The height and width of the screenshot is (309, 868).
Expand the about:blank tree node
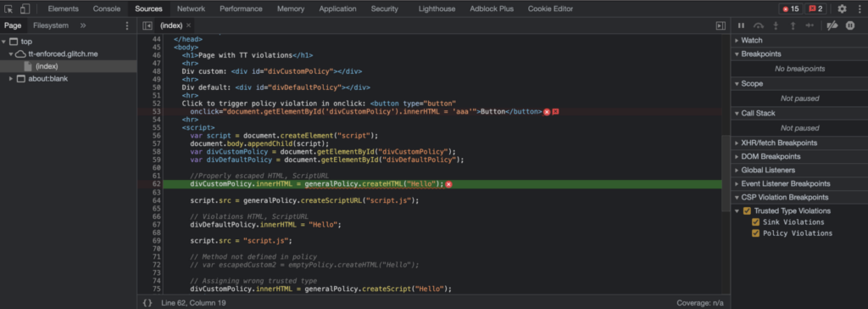pos(11,79)
